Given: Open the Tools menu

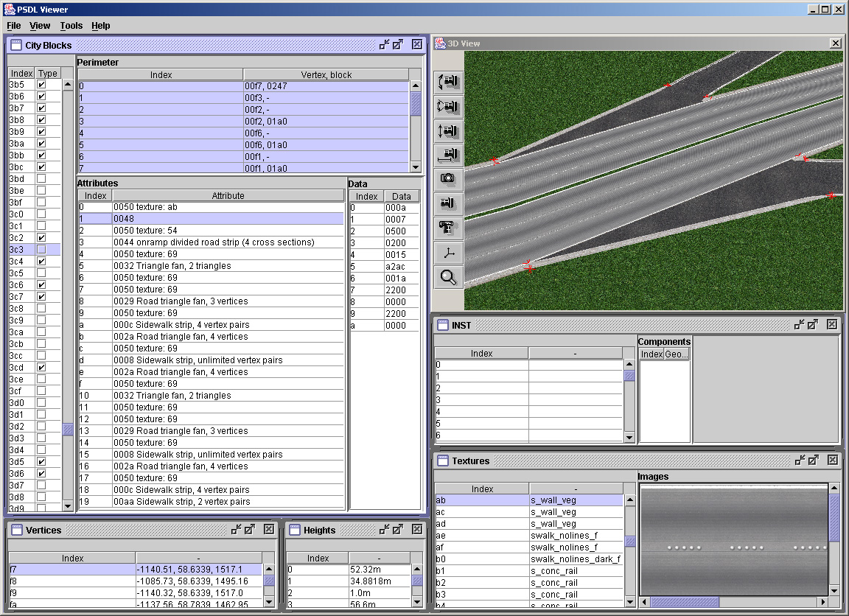Looking at the screenshot, I should click(x=71, y=26).
